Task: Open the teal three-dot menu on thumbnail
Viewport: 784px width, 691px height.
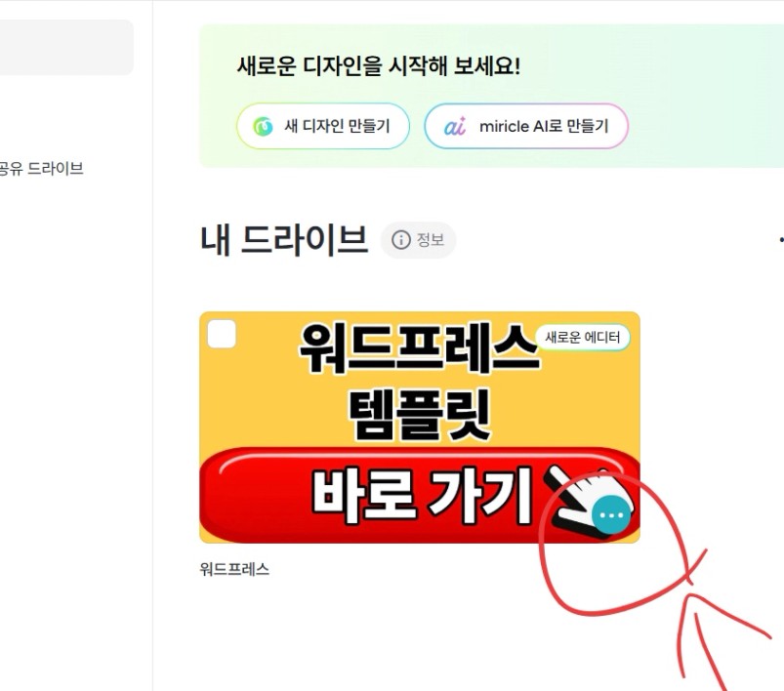Action: pos(610,515)
